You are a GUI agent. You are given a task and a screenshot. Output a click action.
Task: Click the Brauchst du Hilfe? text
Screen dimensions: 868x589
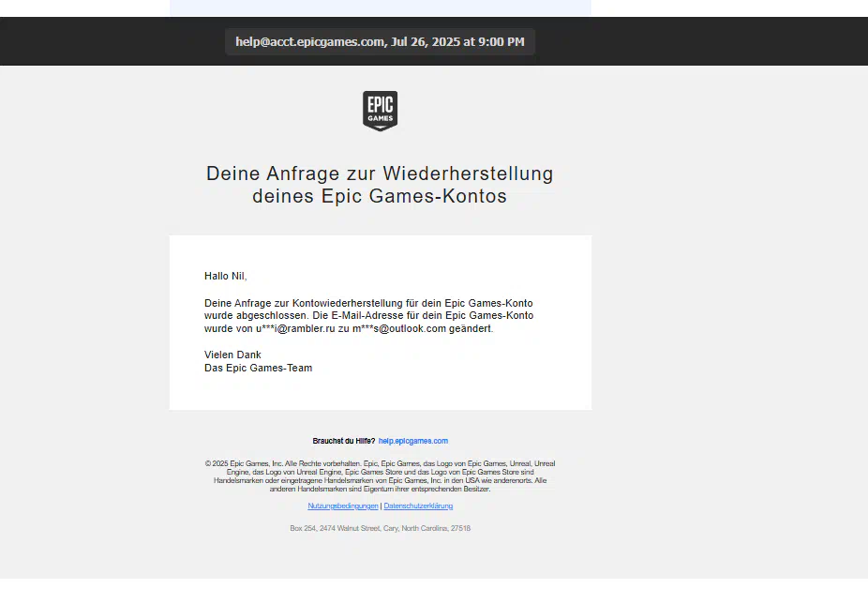(x=344, y=441)
